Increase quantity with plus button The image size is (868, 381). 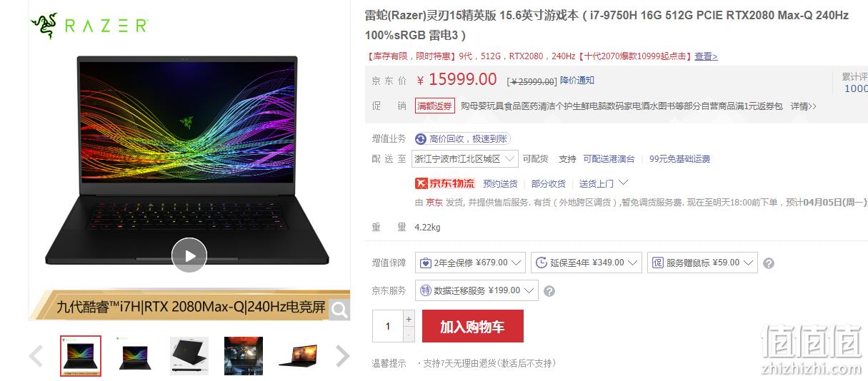[x=409, y=319]
